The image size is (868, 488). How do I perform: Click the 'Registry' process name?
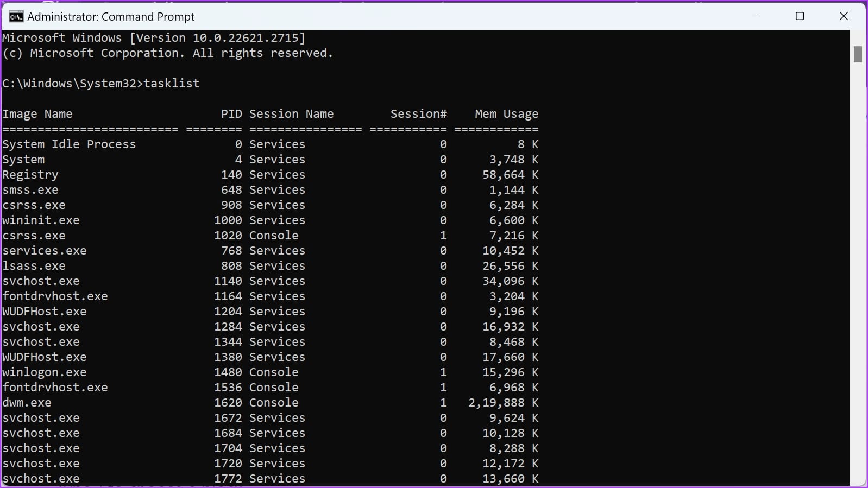(30, 175)
